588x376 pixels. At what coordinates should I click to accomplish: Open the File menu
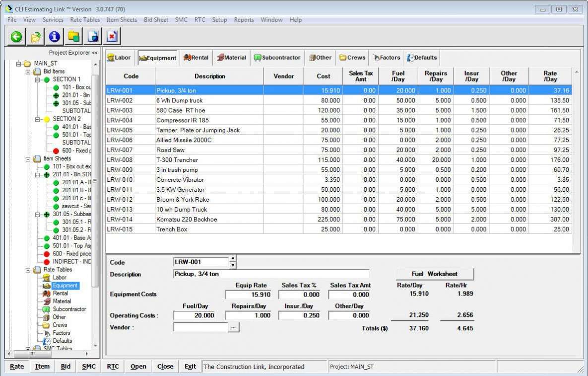[x=11, y=20]
